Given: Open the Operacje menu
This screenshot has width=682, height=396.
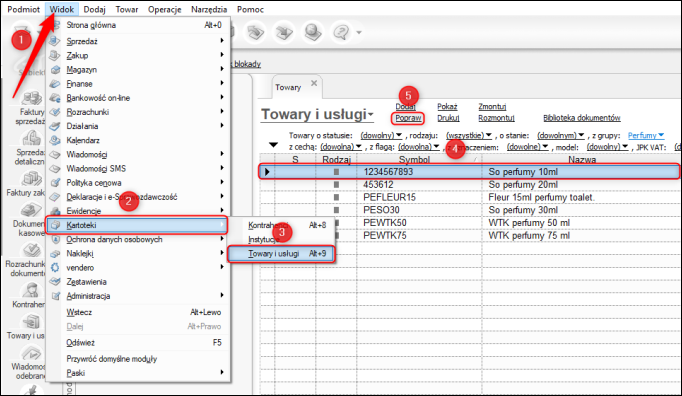Looking at the screenshot, I should coord(164,9).
